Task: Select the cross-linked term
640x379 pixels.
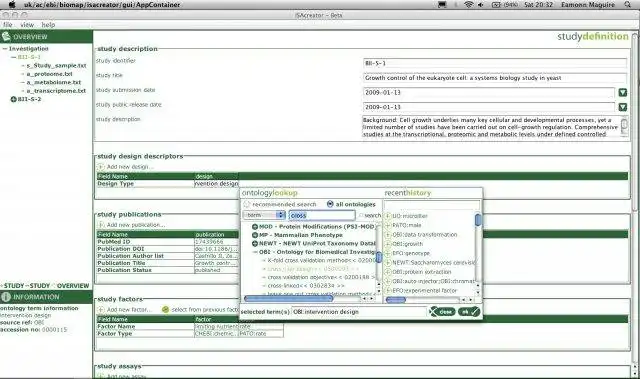Action: pyautogui.click(x=306, y=286)
